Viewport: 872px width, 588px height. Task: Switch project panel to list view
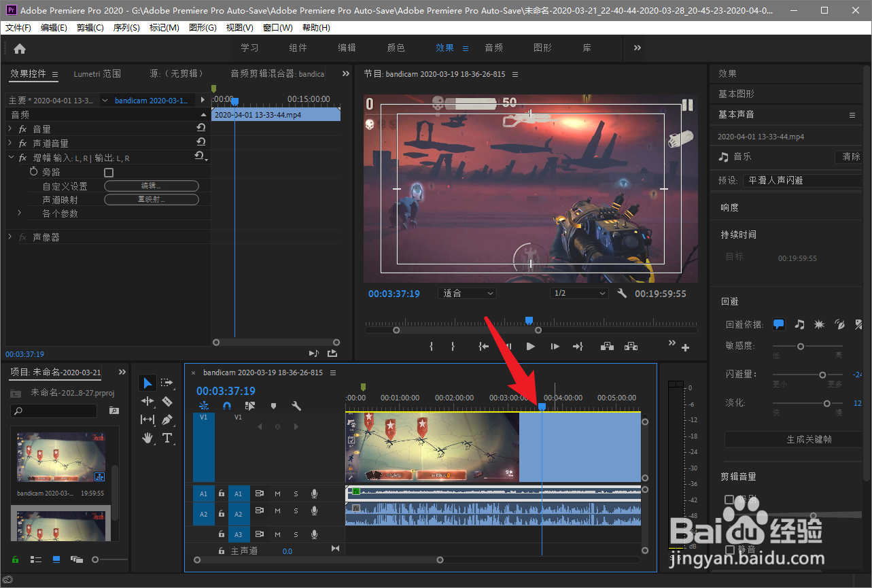pos(36,559)
